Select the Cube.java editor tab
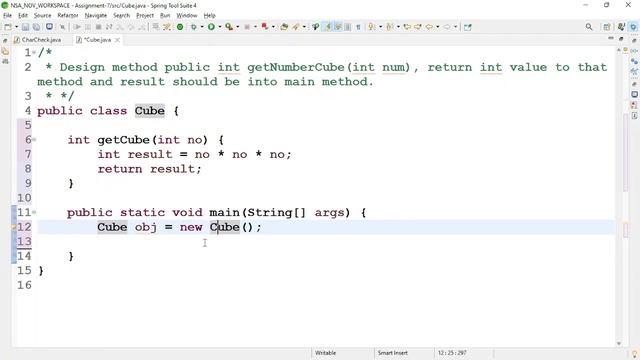 [x=97, y=40]
